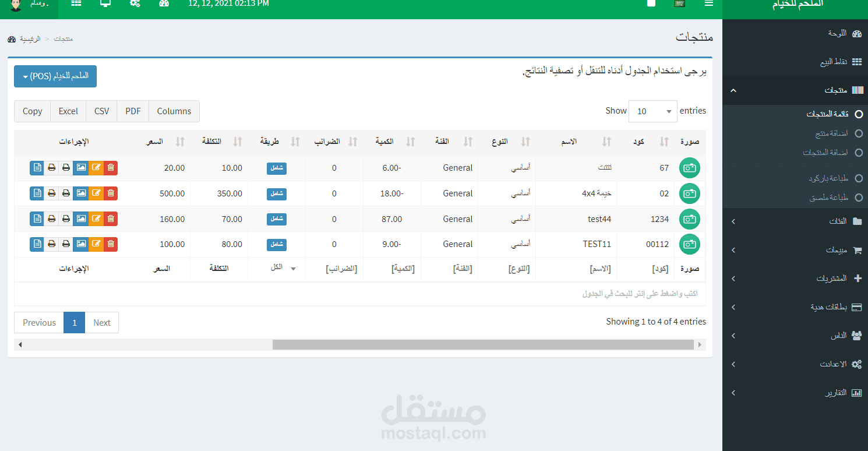Screen dimensions: 868x451
Task: Edit the TEST11 product with pencil icon
Action: click(96, 245)
